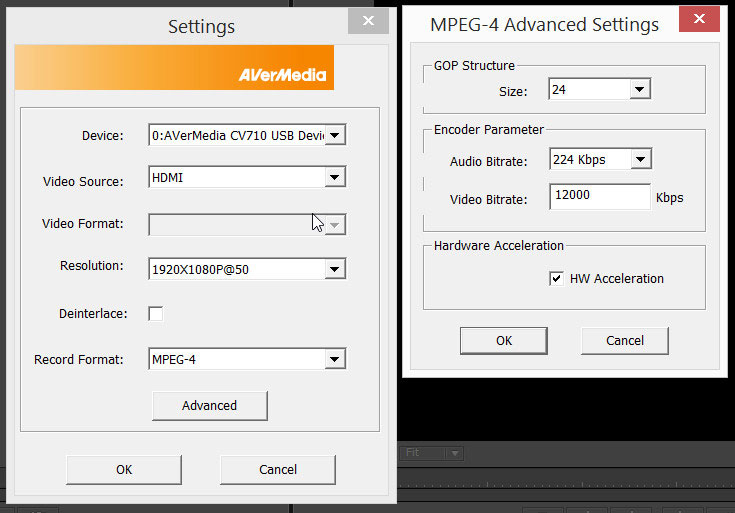The width and height of the screenshot is (735, 513).
Task: Expand the Video Source dropdown showing HDMI
Action: [x=247, y=177]
